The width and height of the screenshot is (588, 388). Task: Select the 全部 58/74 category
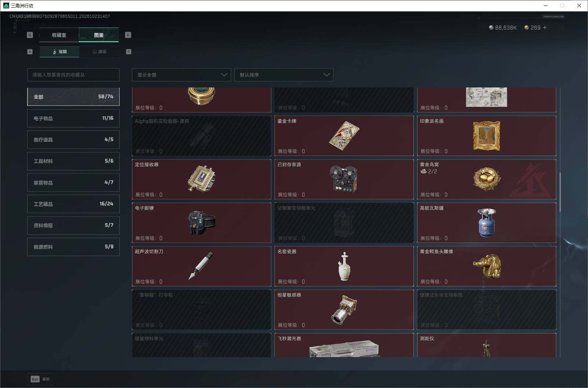[73, 97]
